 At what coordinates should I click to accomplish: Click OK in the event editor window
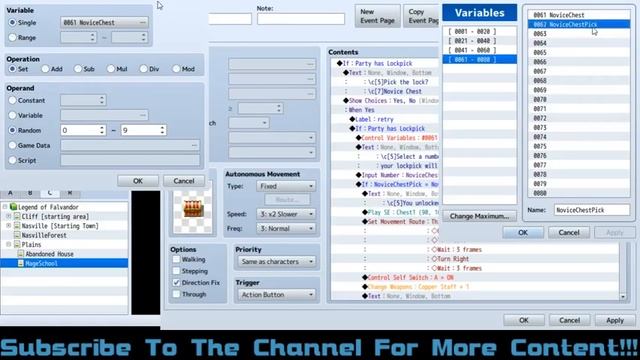[x=524, y=320]
